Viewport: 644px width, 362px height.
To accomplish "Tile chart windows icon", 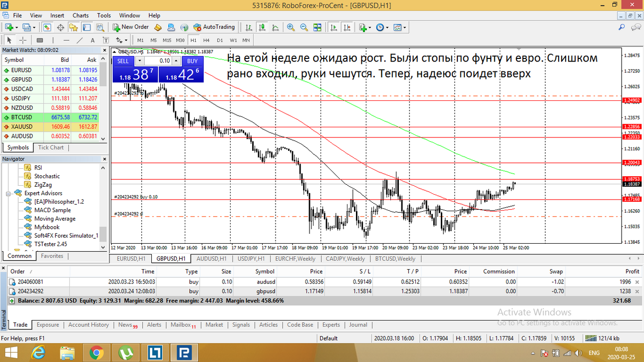I will [x=317, y=27].
